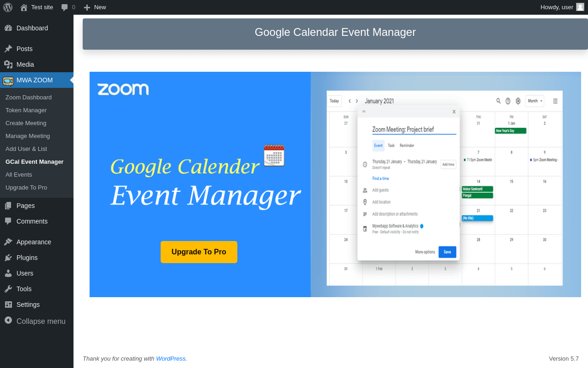
Task: Click the Version 5.7 footer text
Action: (x=564, y=359)
